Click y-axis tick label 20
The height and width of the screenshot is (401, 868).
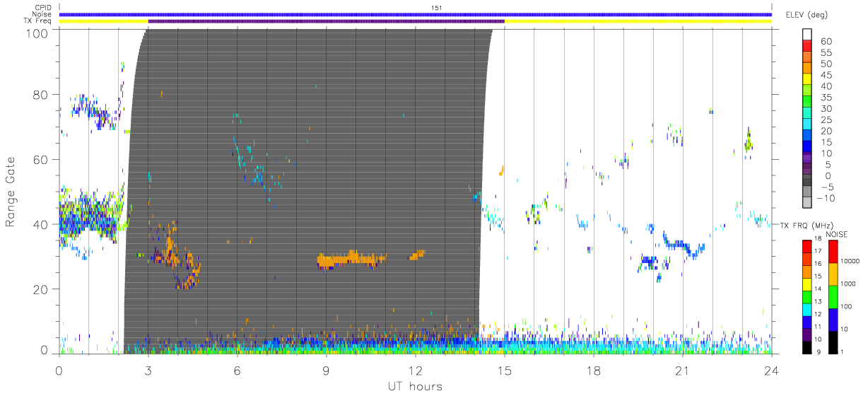[42, 289]
